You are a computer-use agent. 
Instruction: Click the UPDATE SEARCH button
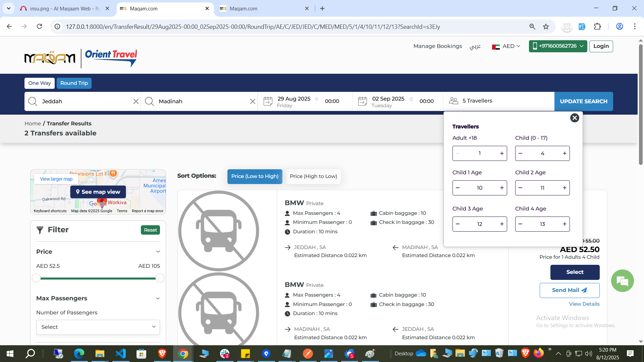[583, 101]
